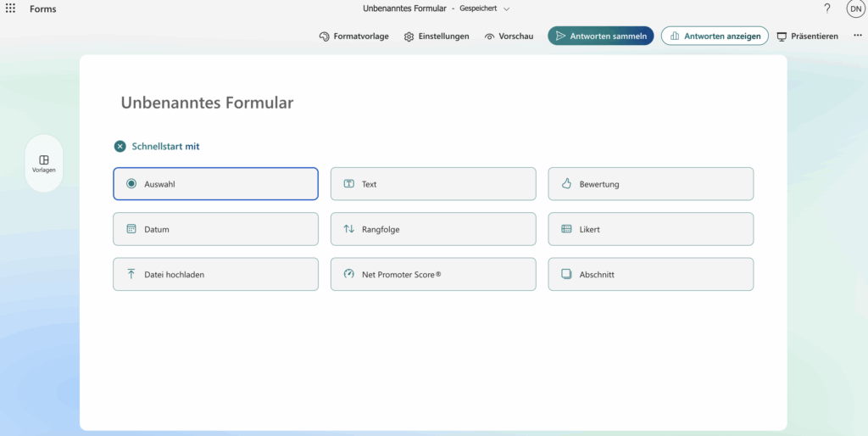Open the DN account avatar
The height and width of the screenshot is (436, 868).
pos(855,8)
